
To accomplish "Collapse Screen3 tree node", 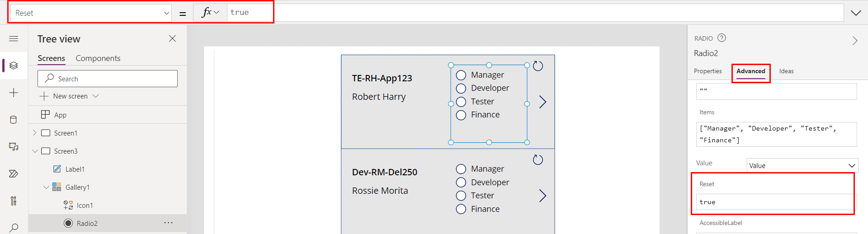I will pos(35,151).
